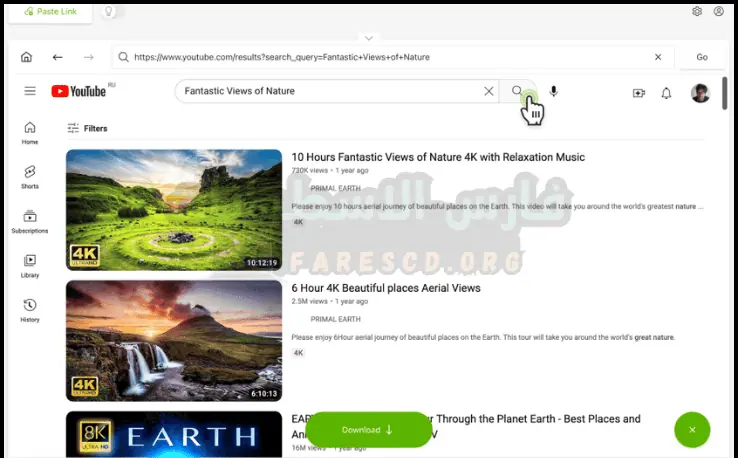This screenshot has width=738, height=458.
Task: Open the 10 Hours Fantastic Views thumbnail
Action: click(x=174, y=210)
